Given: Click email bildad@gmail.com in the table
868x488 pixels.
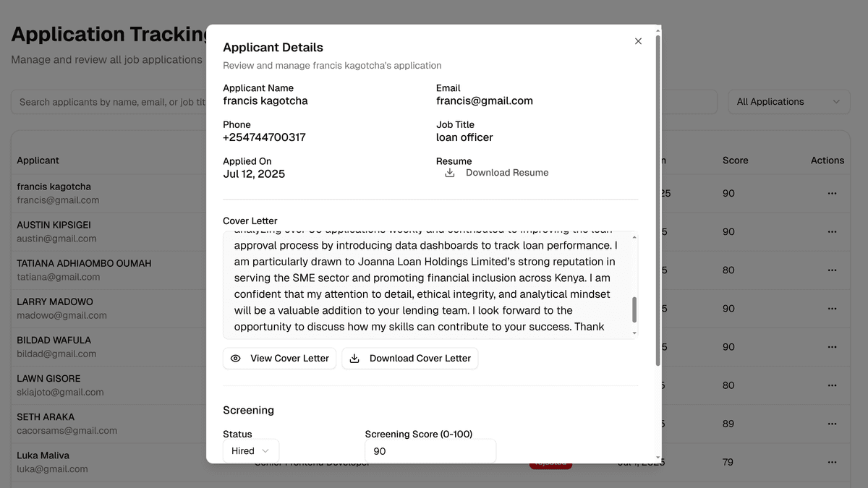Looking at the screenshot, I should point(56,354).
